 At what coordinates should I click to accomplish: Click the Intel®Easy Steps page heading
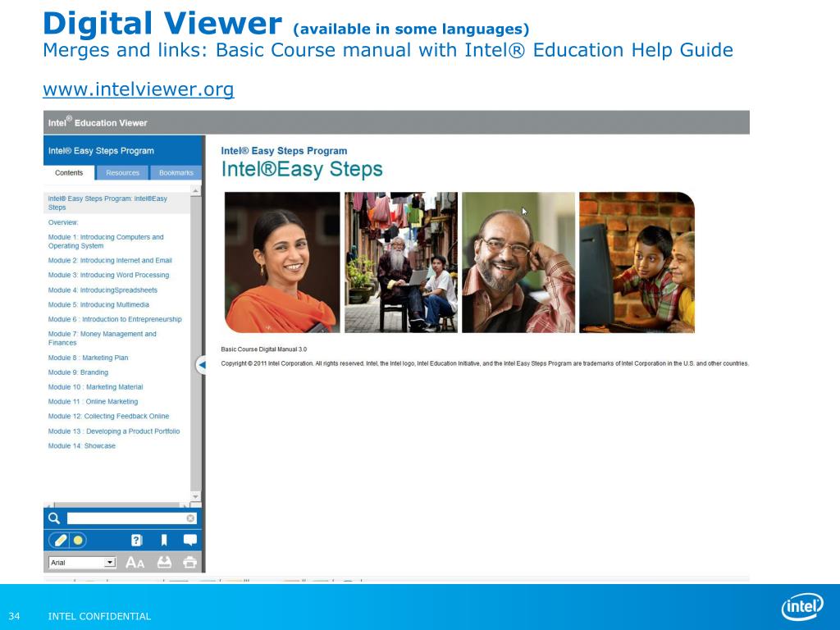302,169
